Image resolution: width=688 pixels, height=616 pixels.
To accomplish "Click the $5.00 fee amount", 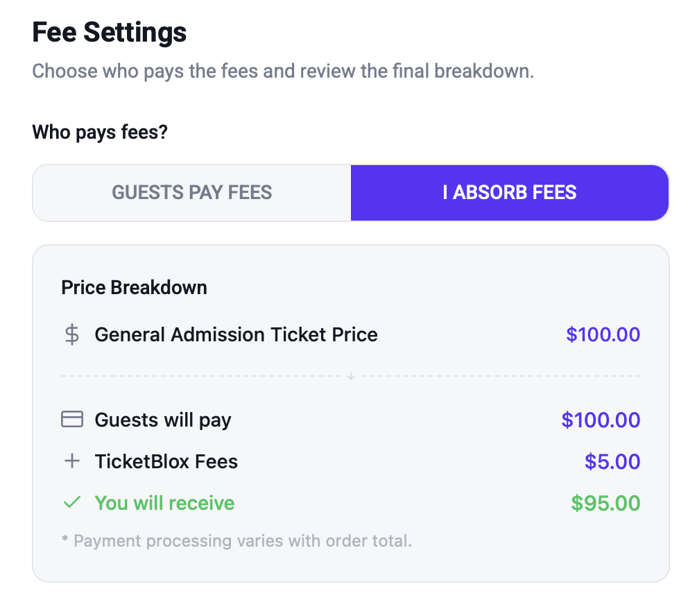I will coord(612,461).
